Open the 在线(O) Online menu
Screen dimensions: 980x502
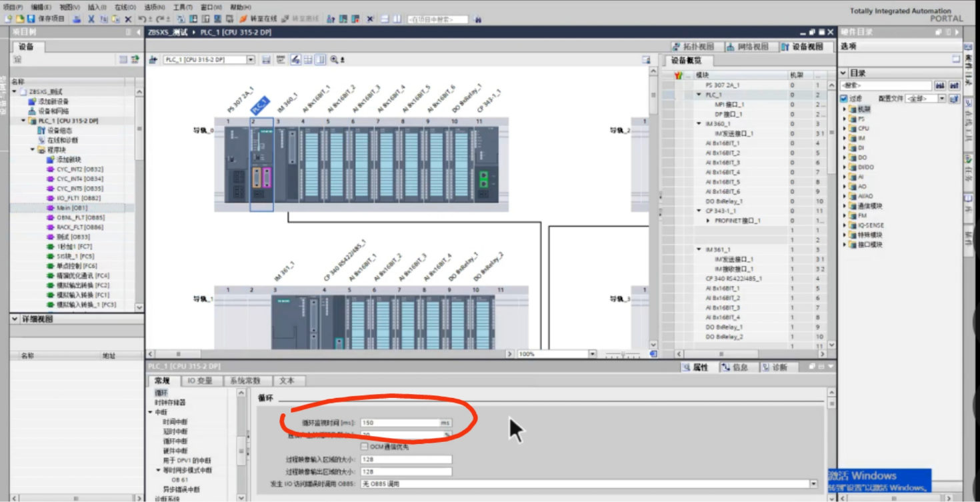point(125,7)
